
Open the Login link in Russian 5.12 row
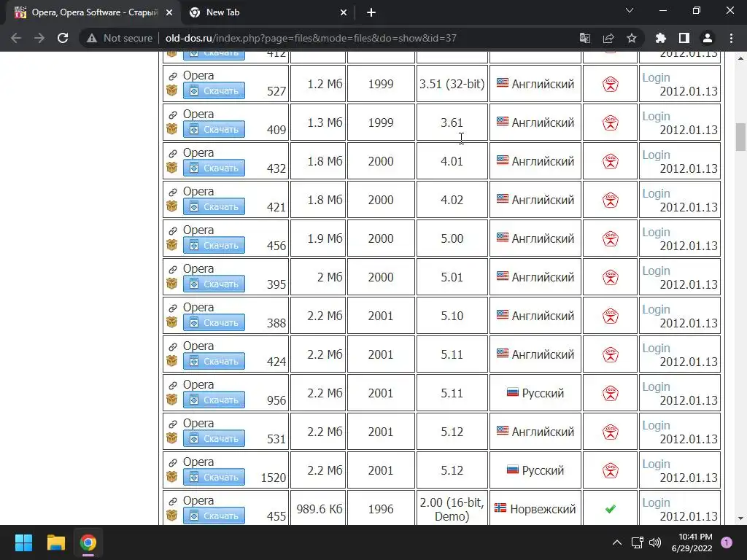tap(656, 464)
